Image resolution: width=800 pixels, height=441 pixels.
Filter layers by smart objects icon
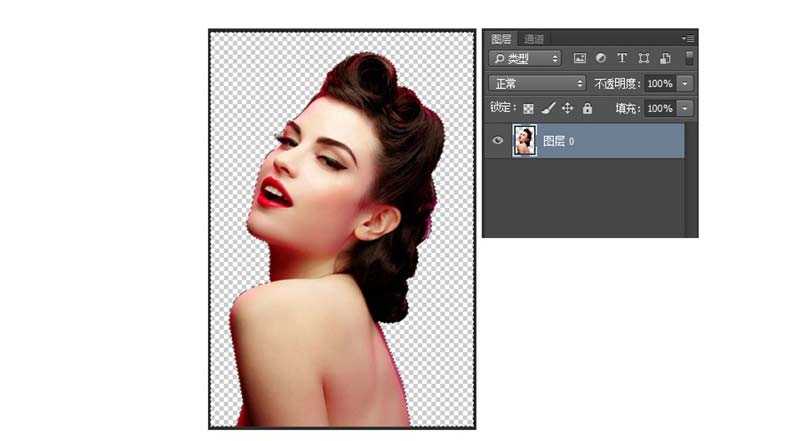click(x=665, y=58)
